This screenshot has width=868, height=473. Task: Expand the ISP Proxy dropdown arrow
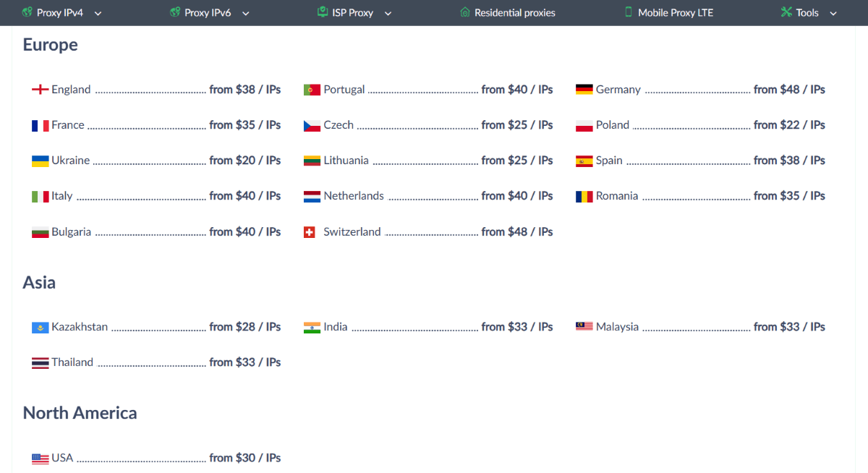388,13
